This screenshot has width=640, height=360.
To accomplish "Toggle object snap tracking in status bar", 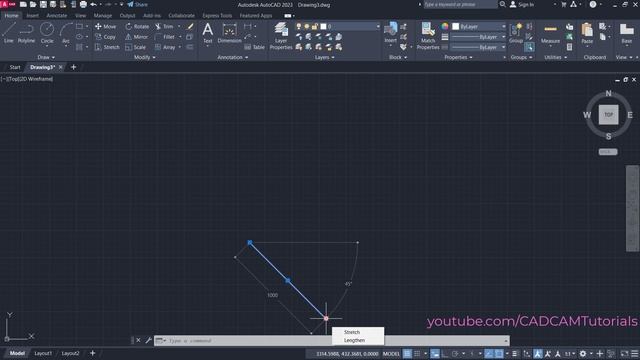I will point(489,353).
